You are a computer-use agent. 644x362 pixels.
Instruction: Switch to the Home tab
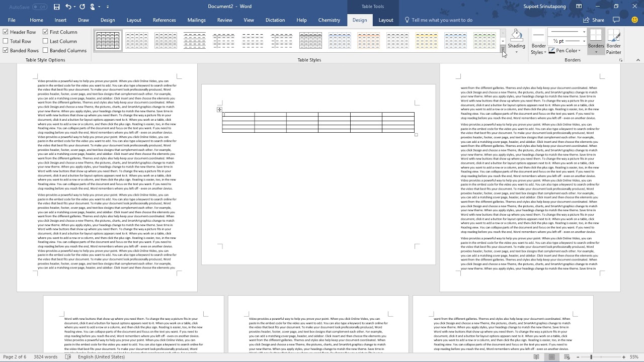(36, 20)
